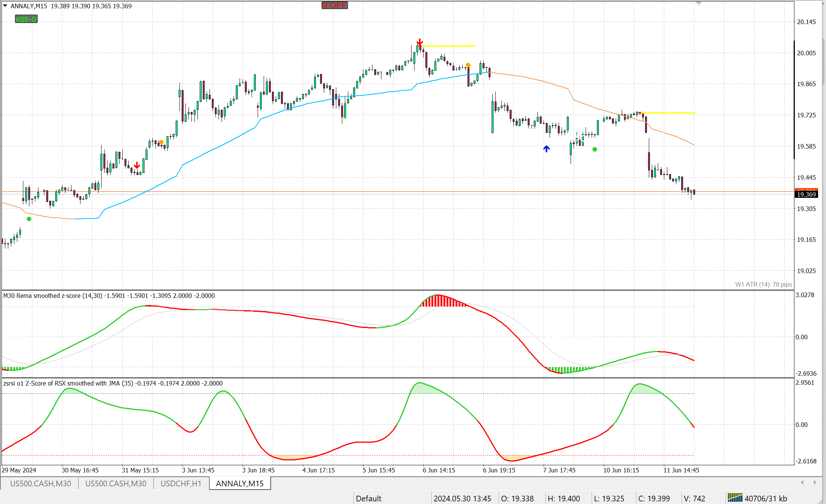Expand the ANNALY,M15 chart dropdown arrow
826x504 pixels.
coord(5,6)
